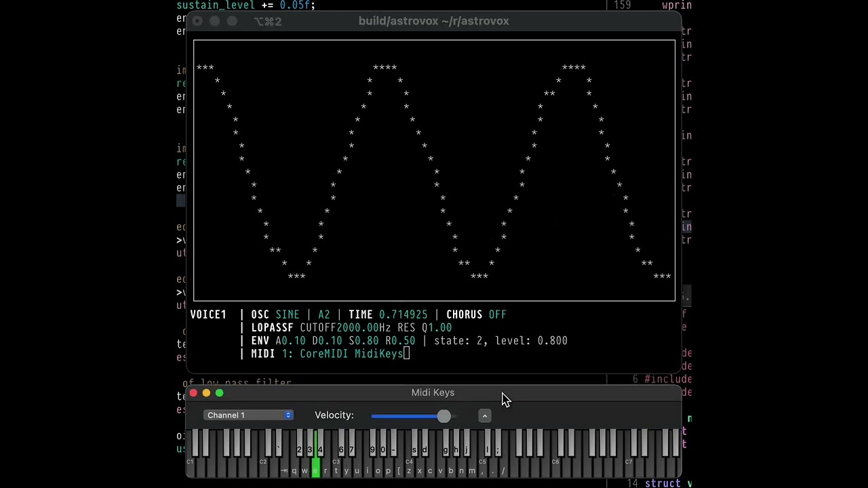Click the A2 note value in the OSC row

(x=324, y=314)
